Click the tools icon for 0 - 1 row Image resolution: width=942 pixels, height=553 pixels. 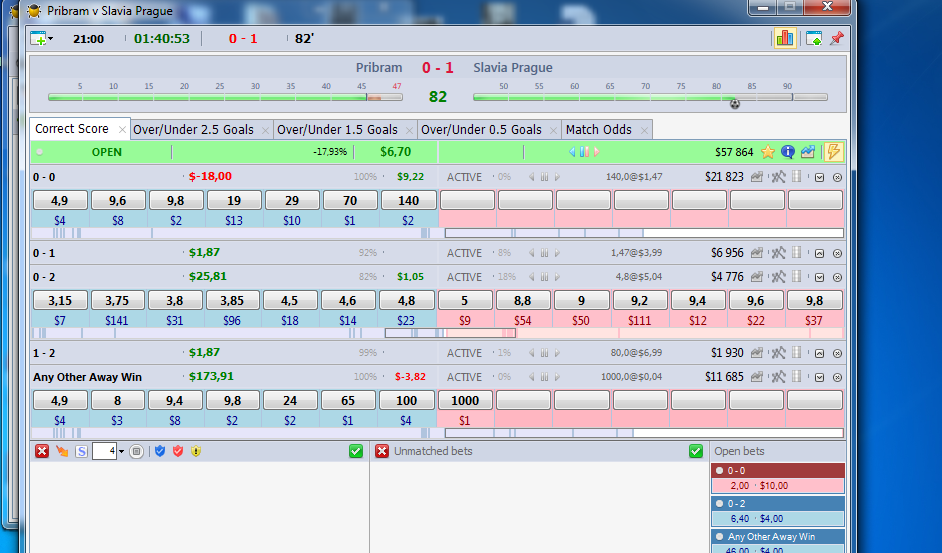(778, 252)
